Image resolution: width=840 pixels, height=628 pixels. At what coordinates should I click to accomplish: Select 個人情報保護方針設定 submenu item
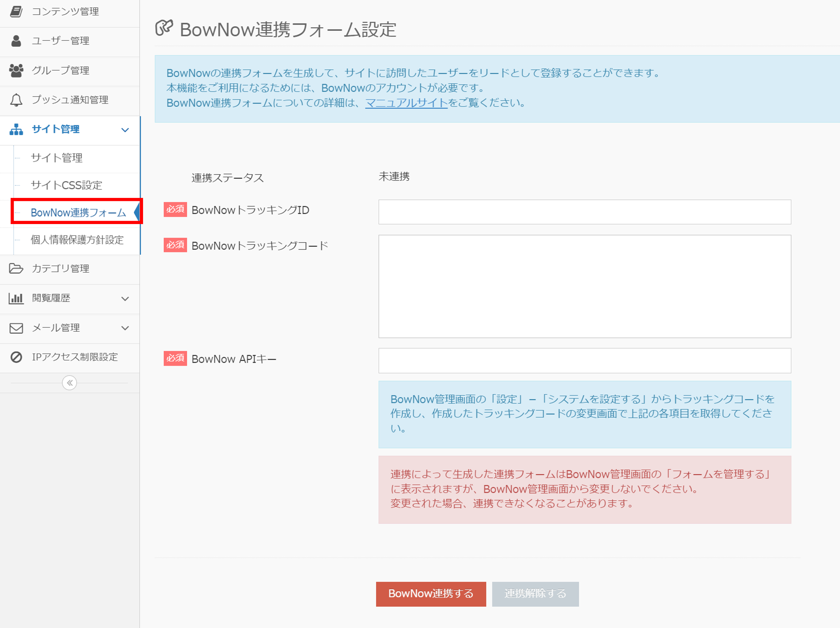(x=77, y=240)
